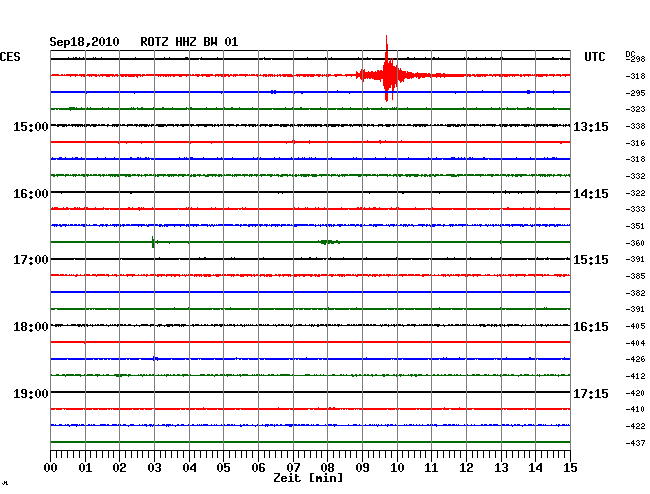Select minute 09 on the time axis
Screen dimensions: 650x494
(x=362, y=467)
